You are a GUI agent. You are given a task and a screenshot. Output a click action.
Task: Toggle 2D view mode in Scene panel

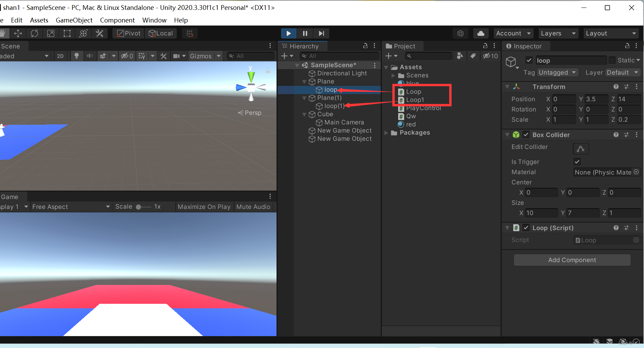click(61, 56)
